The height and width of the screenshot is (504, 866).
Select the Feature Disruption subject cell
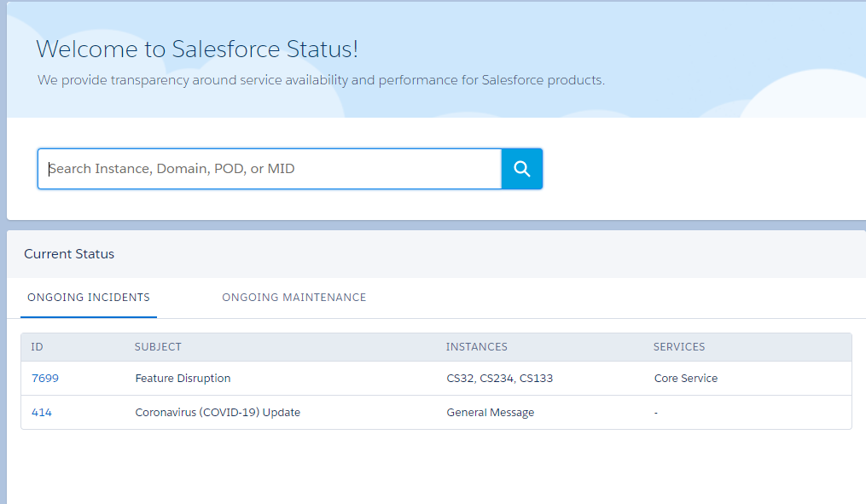coord(183,379)
